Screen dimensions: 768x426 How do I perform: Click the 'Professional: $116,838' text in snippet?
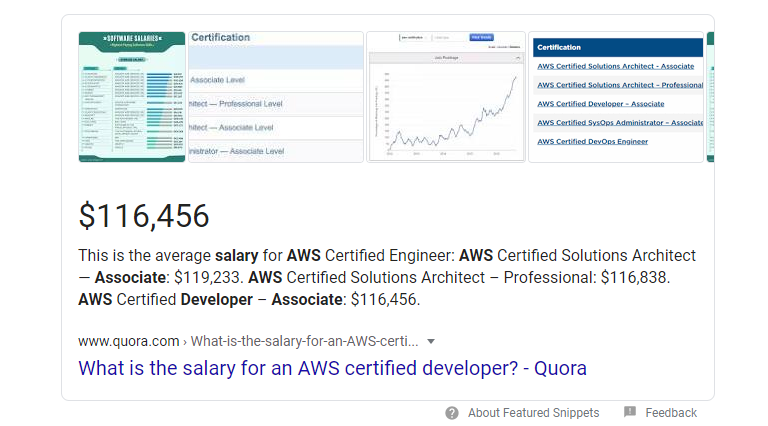(586, 278)
